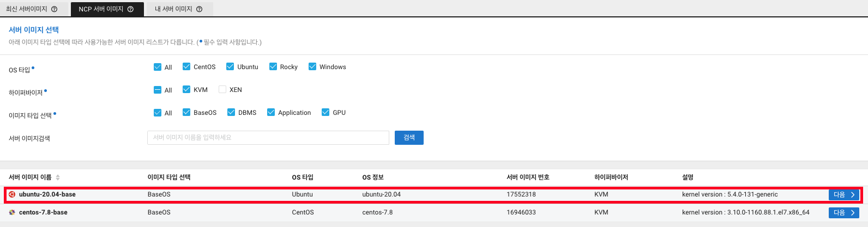Uncheck the KVM hypervisor
The width and height of the screenshot is (868, 227).
186,89
